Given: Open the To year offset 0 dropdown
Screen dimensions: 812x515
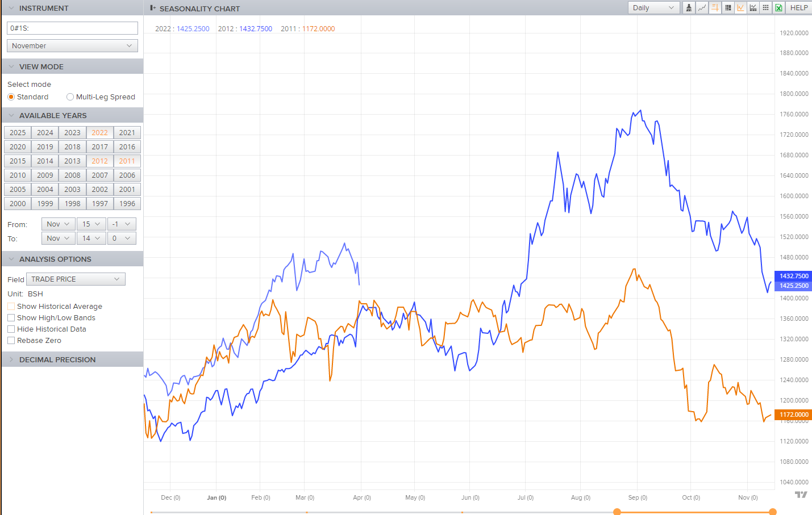Looking at the screenshot, I should click(x=122, y=238).
